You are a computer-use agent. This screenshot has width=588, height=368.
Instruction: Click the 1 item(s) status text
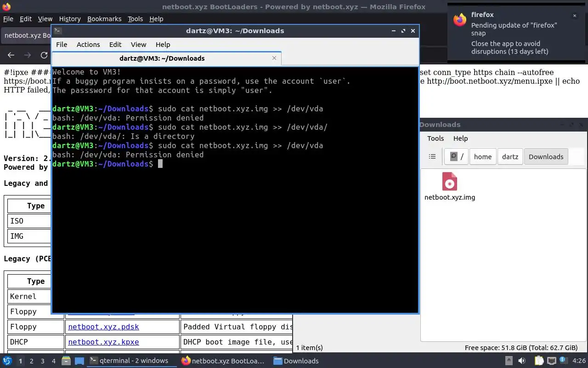click(310, 348)
